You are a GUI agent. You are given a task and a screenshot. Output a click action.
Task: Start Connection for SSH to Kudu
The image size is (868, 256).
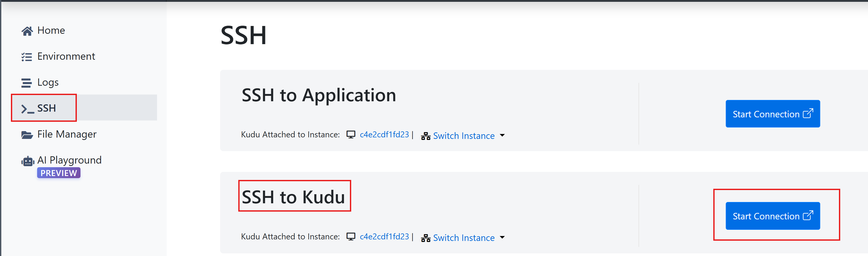tap(773, 216)
